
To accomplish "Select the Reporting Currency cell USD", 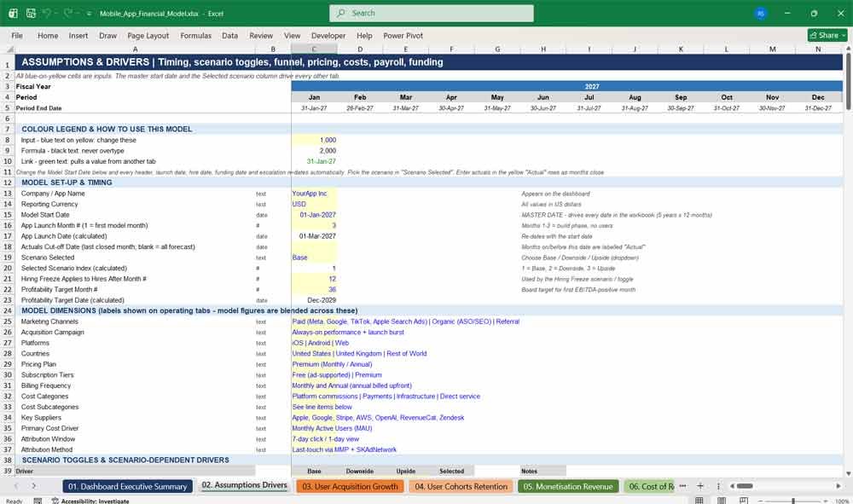I will coord(314,205).
